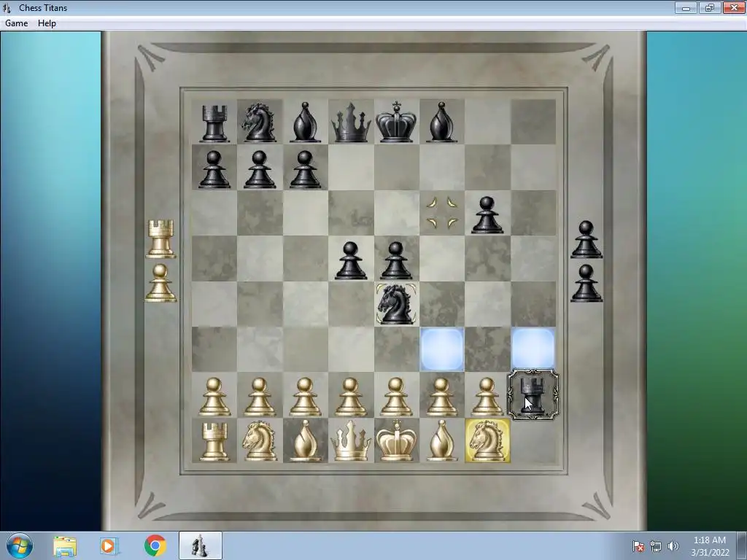This screenshot has width=747, height=560.
Task: Restore down the Chess Titans window
Action: click(709, 7)
